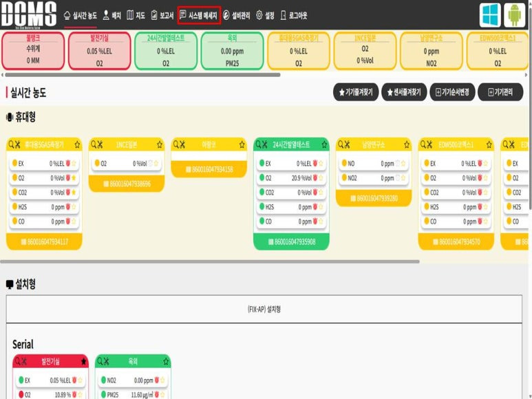Click alarm icon on CO row of 24시간발열테스트
532x399 pixels.
point(315,222)
